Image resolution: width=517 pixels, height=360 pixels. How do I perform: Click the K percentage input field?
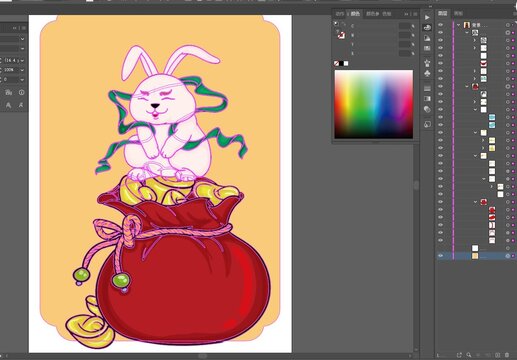[405, 53]
